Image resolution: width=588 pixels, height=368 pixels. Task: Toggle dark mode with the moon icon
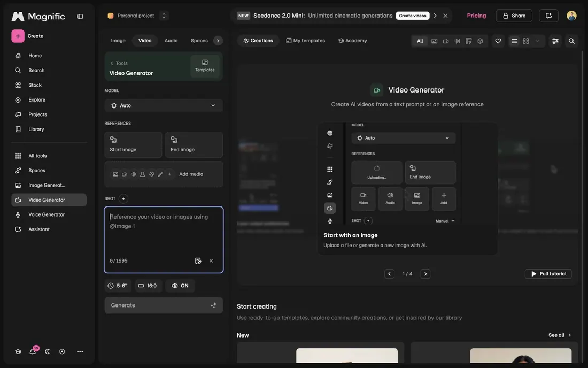click(x=48, y=351)
